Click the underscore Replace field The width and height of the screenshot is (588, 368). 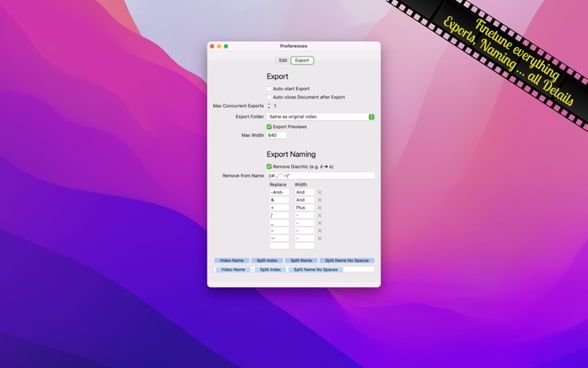click(279, 223)
